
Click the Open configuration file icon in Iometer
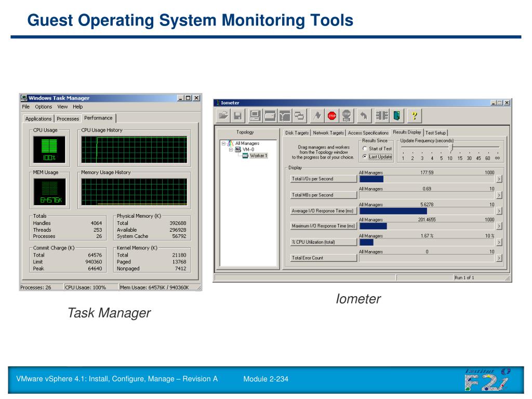pyautogui.click(x=223, y=116)
